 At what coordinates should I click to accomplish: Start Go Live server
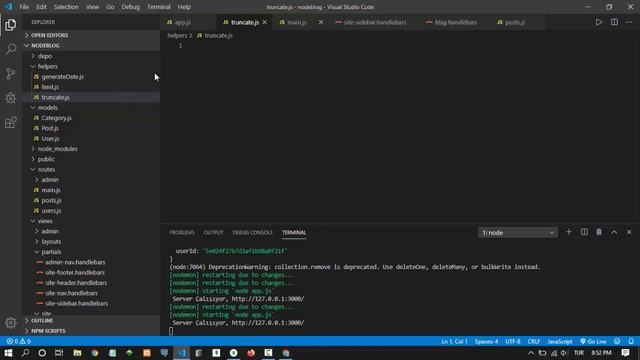click(593, 341)
